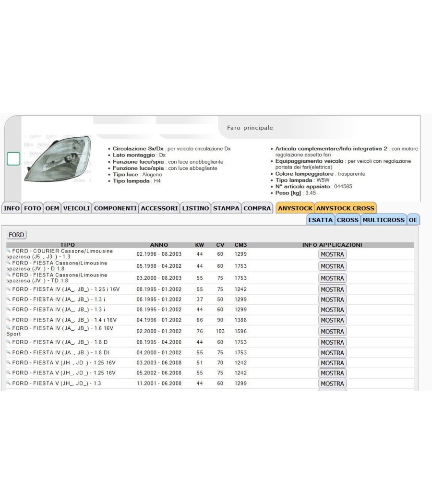
Task: Go to the VEICOLI tab
Action: click(x=76, y=208)
